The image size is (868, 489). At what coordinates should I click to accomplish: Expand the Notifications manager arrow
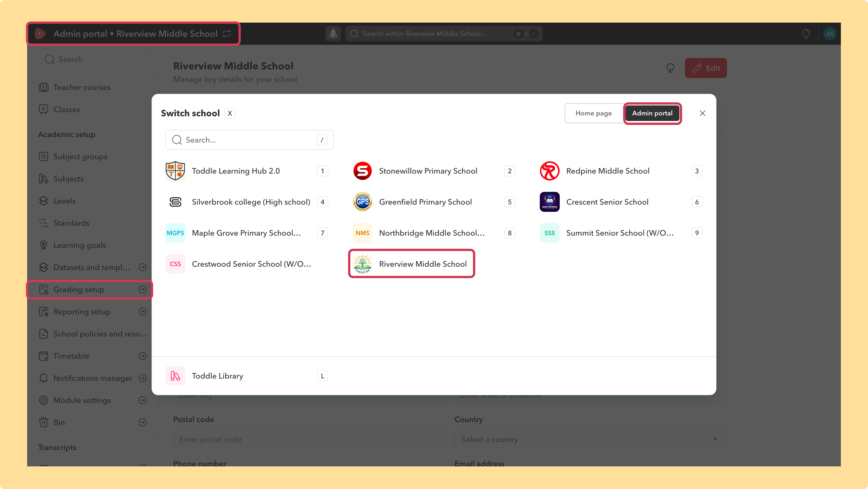143,378
